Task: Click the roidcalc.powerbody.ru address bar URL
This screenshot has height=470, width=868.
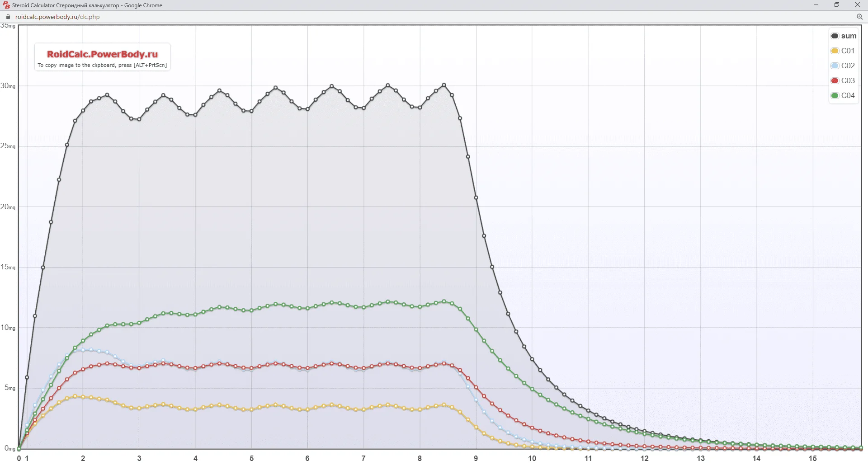Action: coord(57,17)
